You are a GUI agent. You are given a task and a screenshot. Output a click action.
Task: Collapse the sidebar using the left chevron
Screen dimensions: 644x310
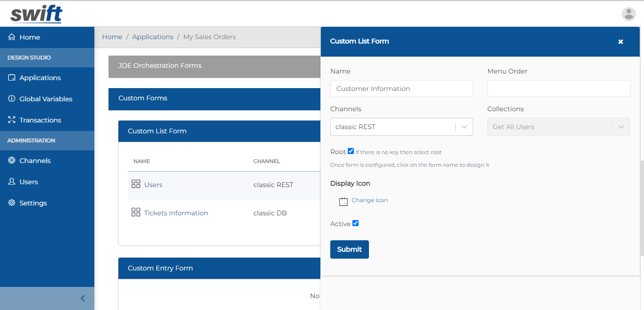pyautogui.click(x=83, y=298)
